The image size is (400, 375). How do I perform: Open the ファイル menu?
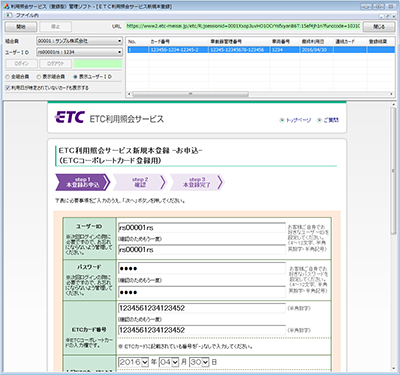(27, 15)
